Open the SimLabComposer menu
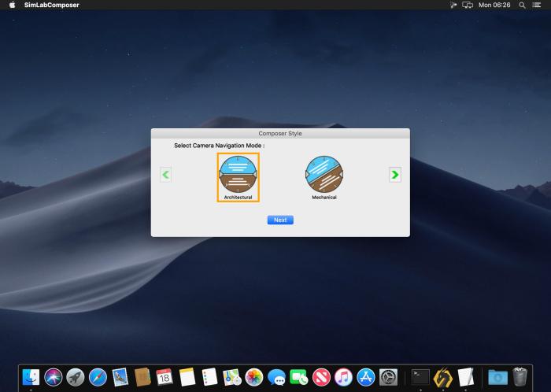551x392 pixels. (x=51, y=5)
